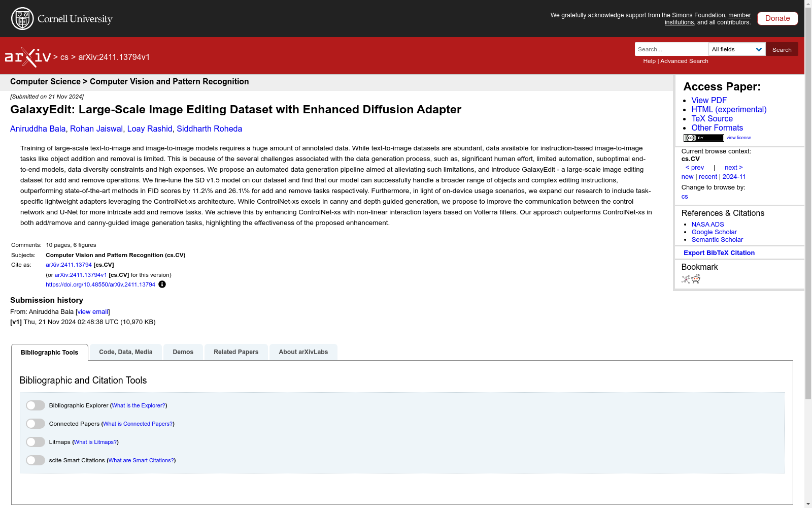Enable scite Smart Citations toggle
This screenshot has width=812, height=508.
[36, 460]
